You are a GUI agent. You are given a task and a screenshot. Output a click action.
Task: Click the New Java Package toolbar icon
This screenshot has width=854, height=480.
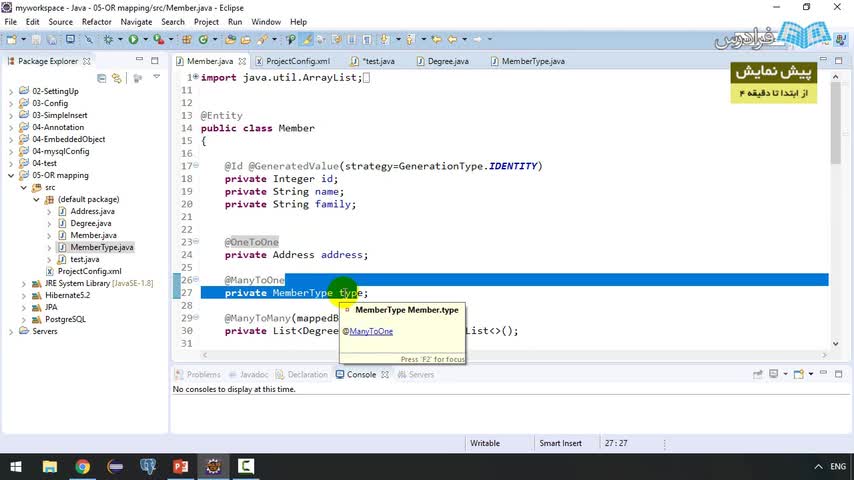click(187, 39)
